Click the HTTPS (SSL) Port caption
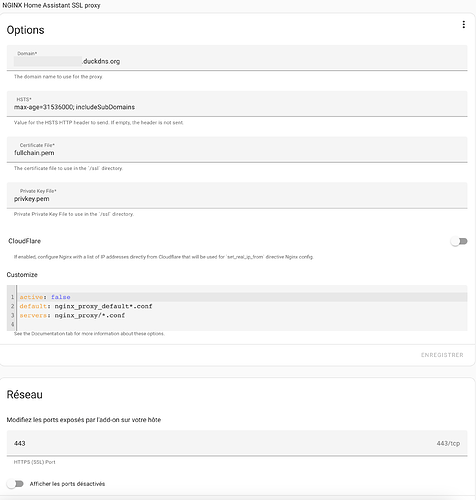This screenshot has height=500, width=476. coord(35,462)
